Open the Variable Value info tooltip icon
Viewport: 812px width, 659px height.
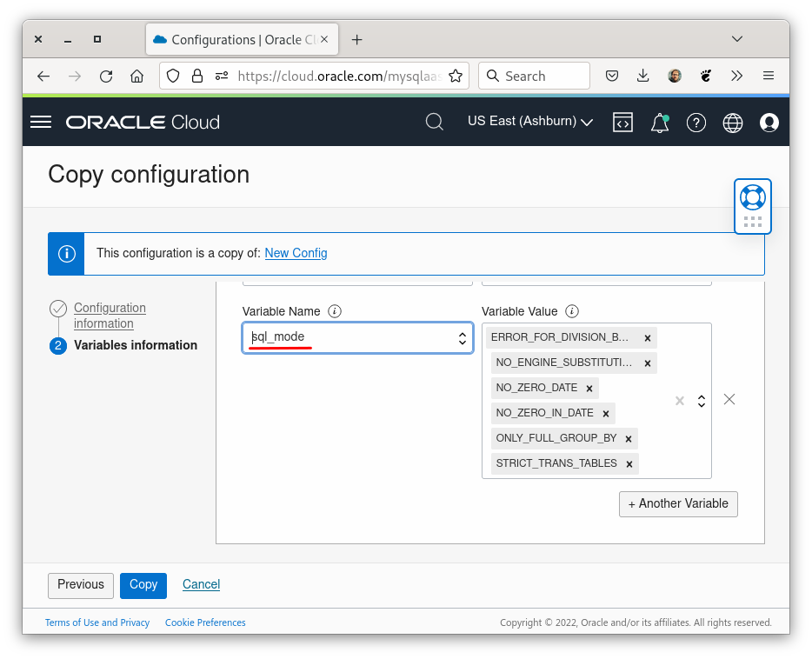point(572,311)
